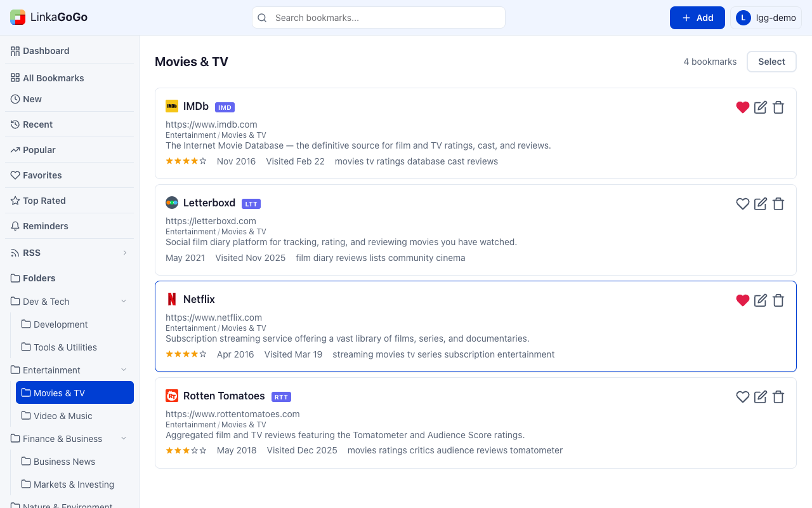
Task: Toggle favorite heart on Rotten Tomatoes
Action: [x=743, y=397]
